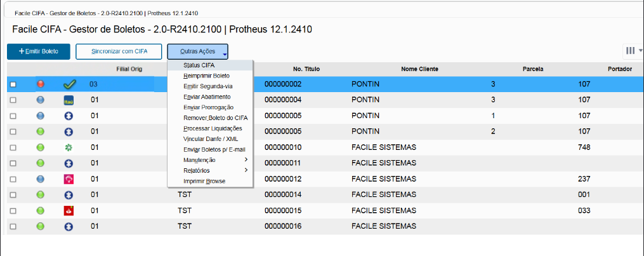Tick the checkbox for título 000000004
644x256 pixels.
click(x=13, y=100)
